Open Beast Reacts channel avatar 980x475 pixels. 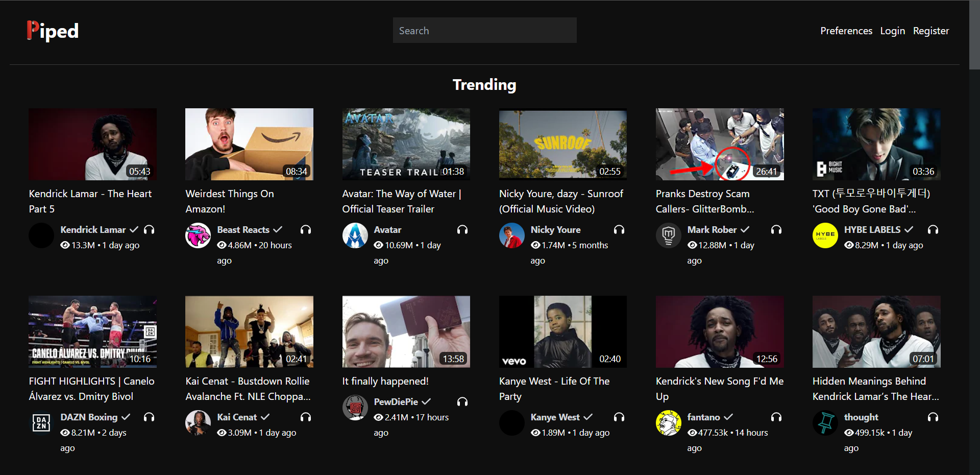coord(198,235)
